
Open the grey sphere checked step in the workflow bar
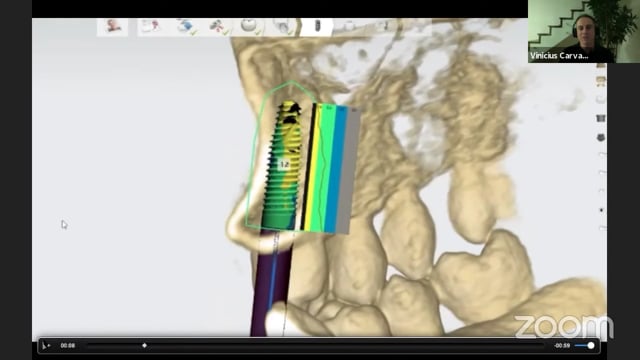pos(249,27)
